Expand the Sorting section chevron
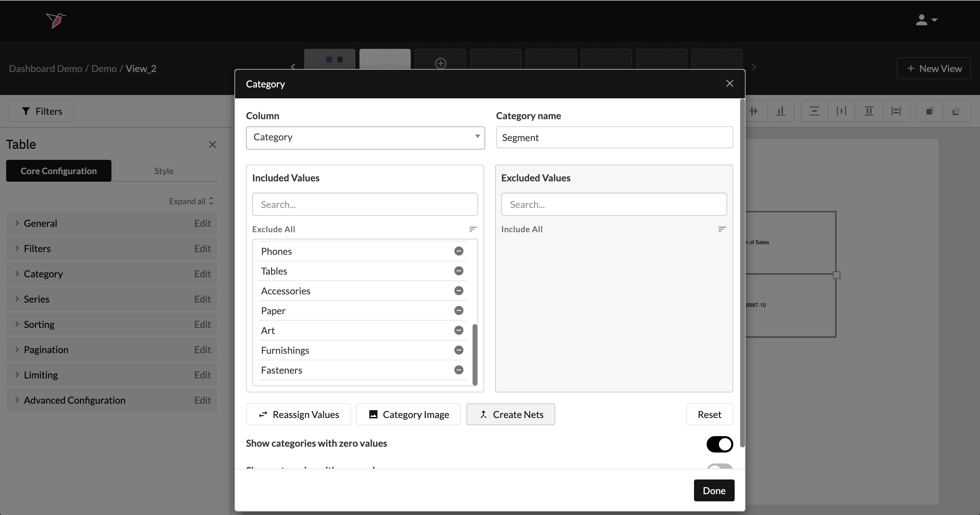980x515 pixels. coord(17,324)
